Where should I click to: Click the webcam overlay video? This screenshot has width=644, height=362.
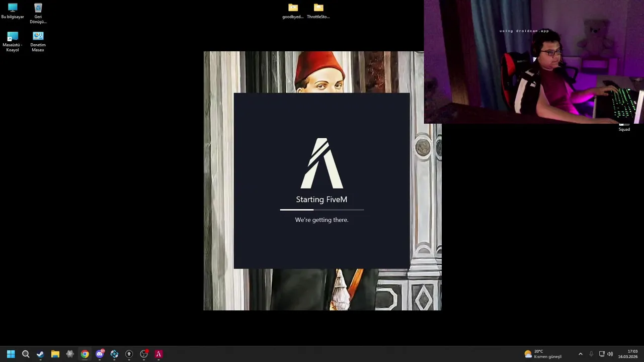tap(533, 61)
